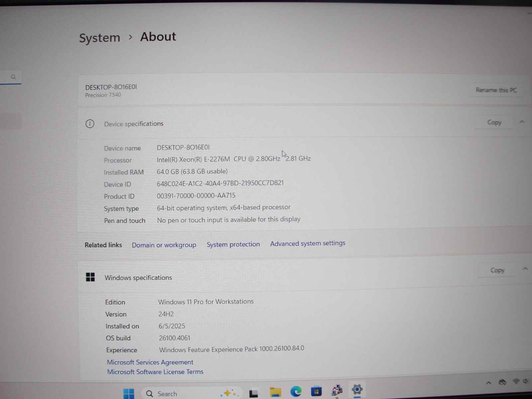This screenshot has width=532, height=399.
Task: Select the About breadcrumb item
Action: pyautogui.click(x=158, y=37)
